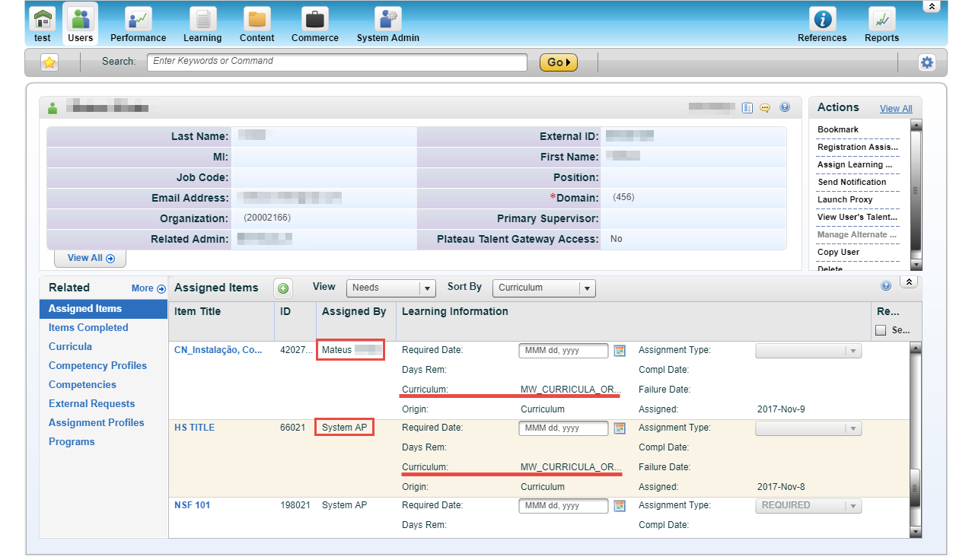Open Sort By Curriculum dropdown

click(544, 288)
